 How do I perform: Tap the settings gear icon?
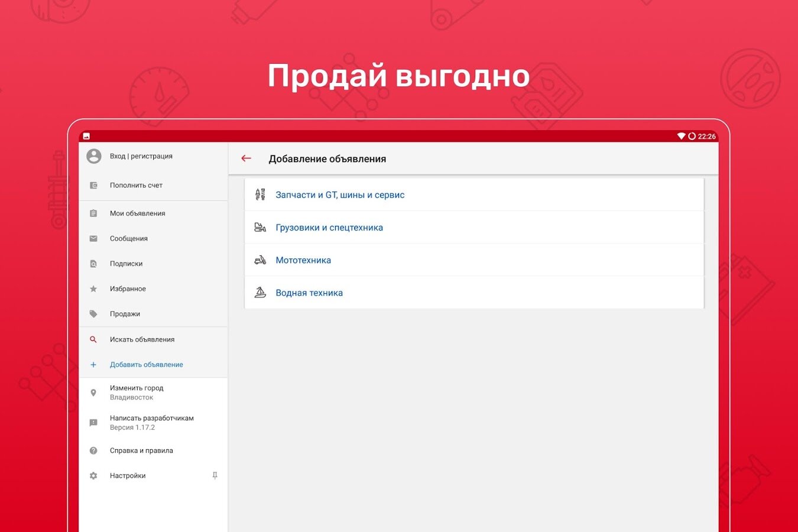93,476
